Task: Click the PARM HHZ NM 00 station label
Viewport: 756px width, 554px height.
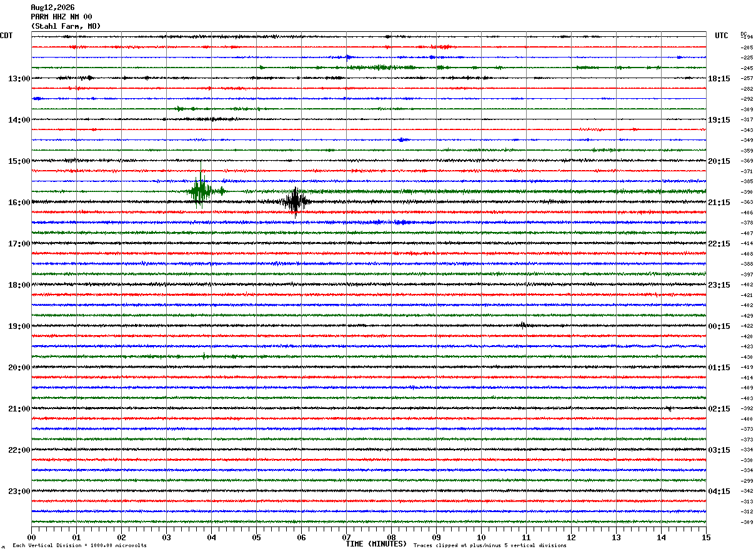Action: pyautogui.click(x=61, y=17)
